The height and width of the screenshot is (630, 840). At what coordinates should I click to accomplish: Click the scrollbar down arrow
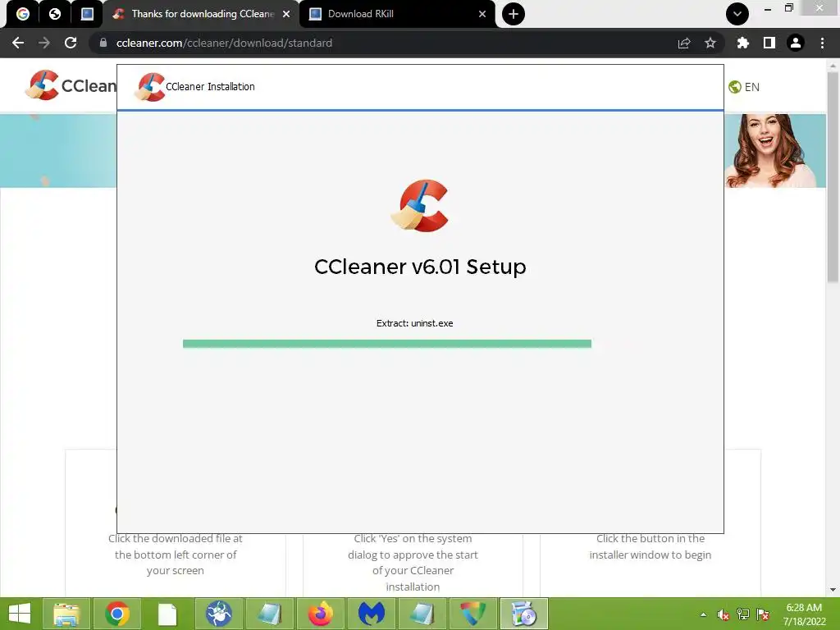tap(833, 590)
